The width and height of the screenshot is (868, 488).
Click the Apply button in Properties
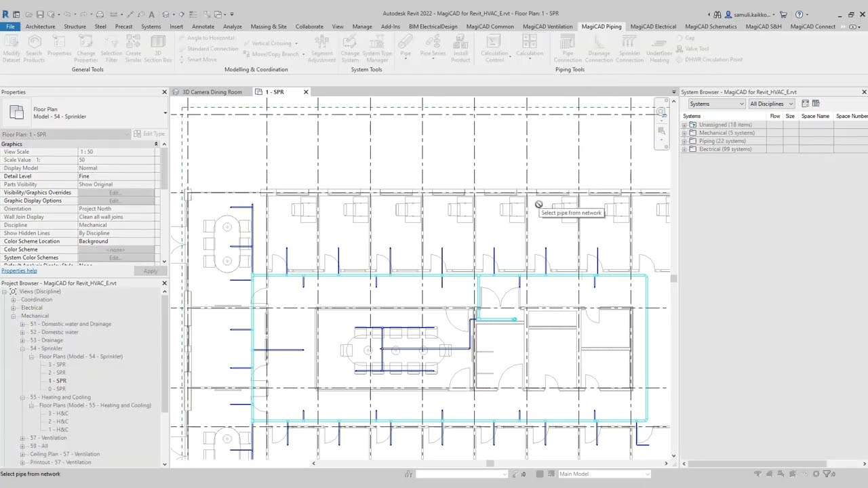150,271
